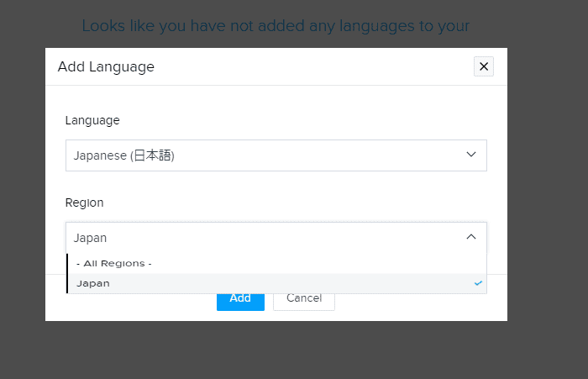Viewport: 588px width, 379px height.
Task: Click the Add Language dialog title
Action: (x=106, y=66)
